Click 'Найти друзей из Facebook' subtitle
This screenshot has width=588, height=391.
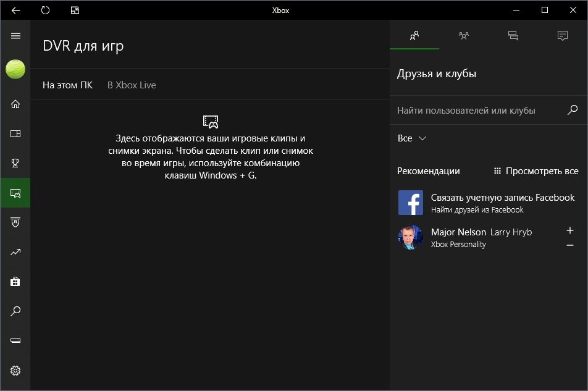[477, 210]
